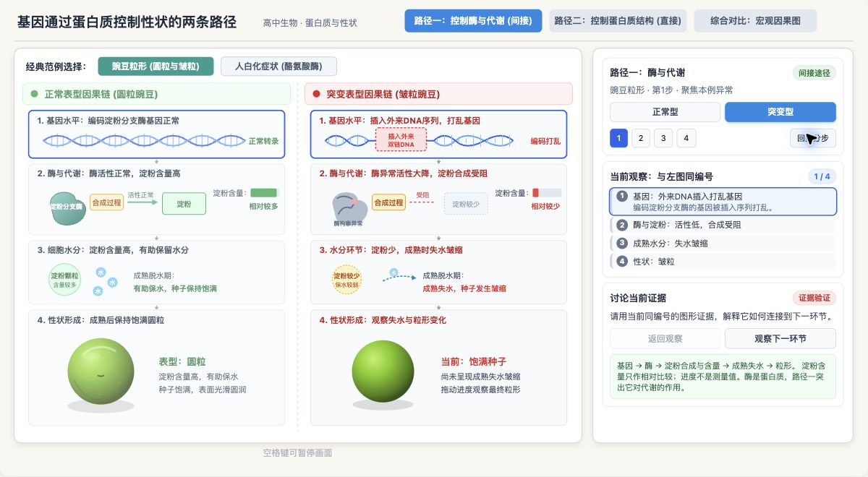
Task: Open card 1. 基因水平：插入外来DNA序列
Action: click(438, 134)
